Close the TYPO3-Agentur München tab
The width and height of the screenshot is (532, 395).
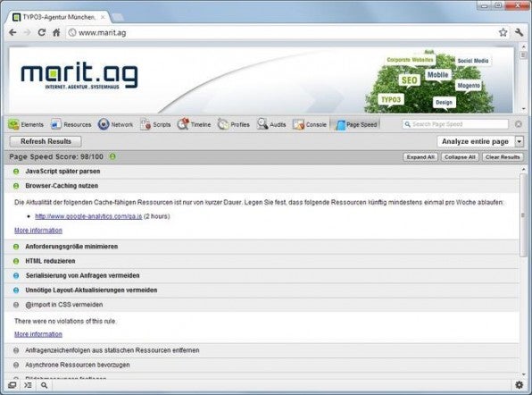click(x=103, y=17)
